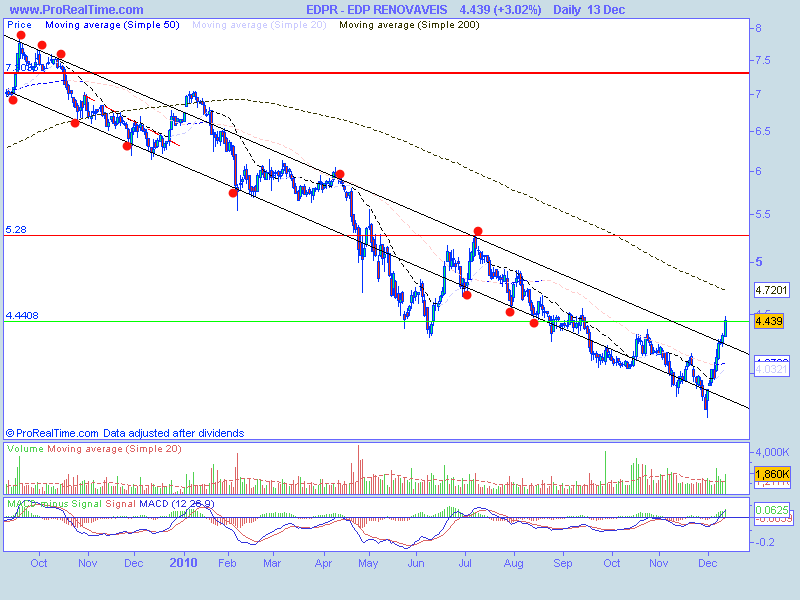Select the faint Moving average (Simple 20) price legend
Viewport: 800px width, 600px height.
(x=259, y=25)
